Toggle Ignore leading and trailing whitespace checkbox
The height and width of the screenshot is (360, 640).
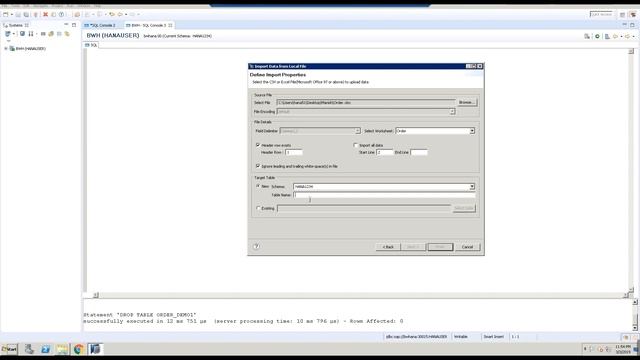258,166
